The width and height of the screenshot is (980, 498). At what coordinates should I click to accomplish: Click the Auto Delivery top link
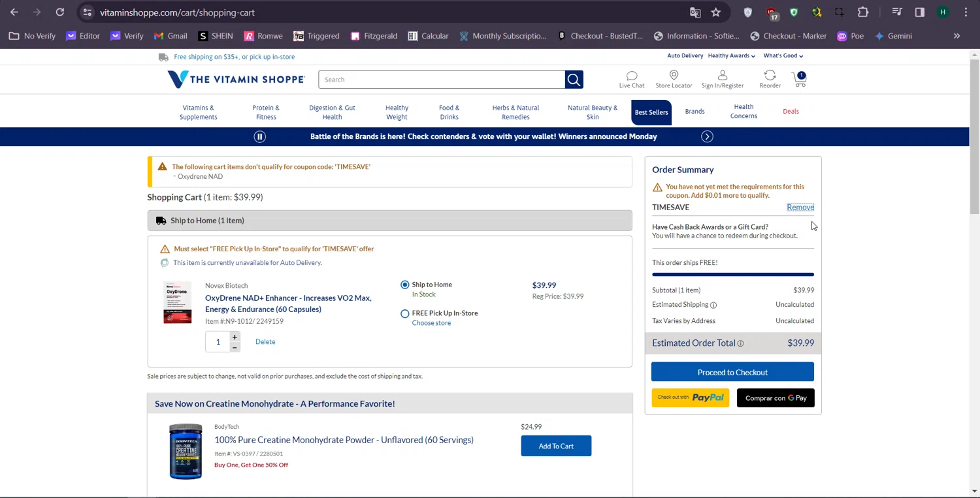(685, 55)
